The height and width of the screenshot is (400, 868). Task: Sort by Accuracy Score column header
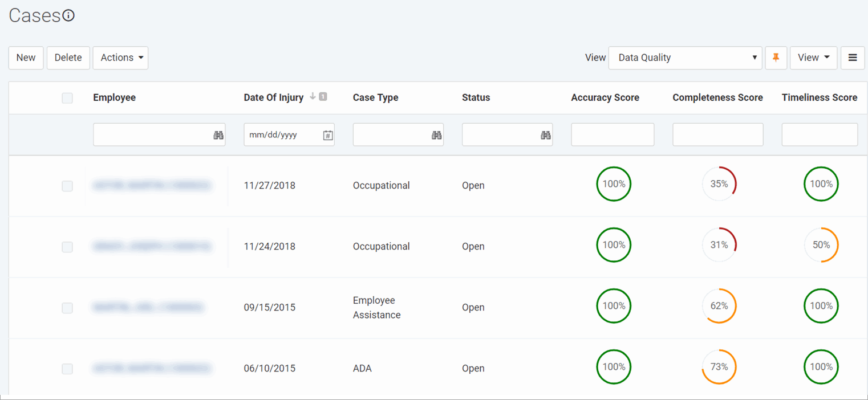(x=605, y=97)
